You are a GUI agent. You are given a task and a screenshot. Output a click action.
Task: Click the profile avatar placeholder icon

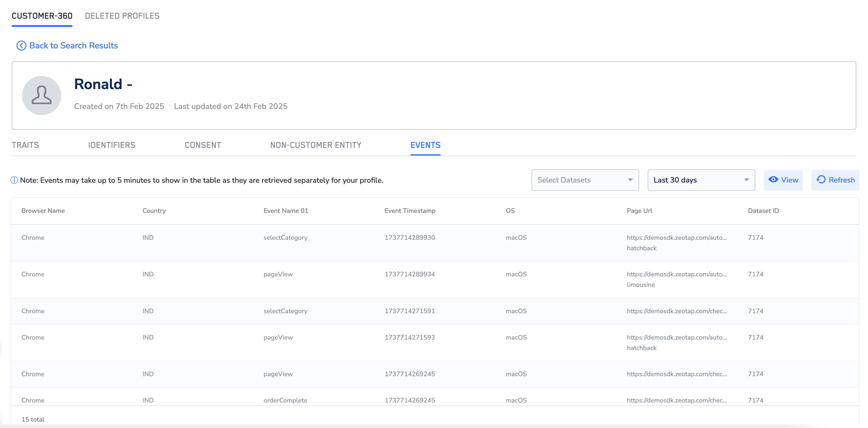41,96
